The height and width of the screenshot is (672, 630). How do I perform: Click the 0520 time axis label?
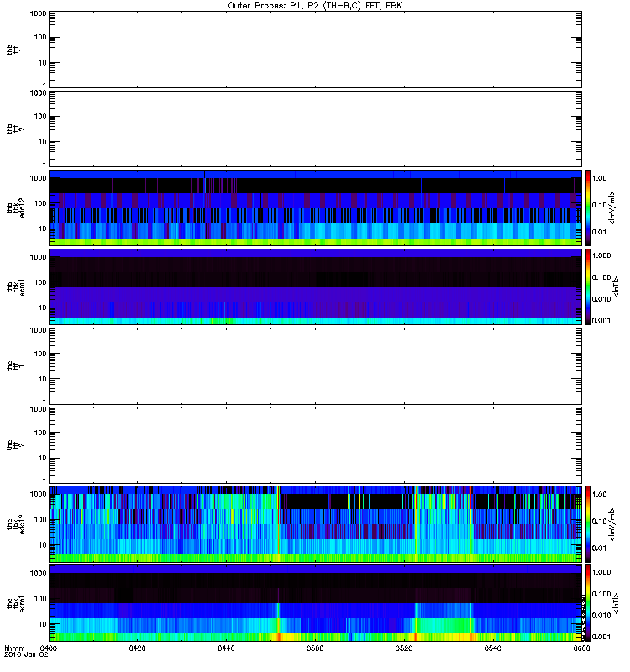(x=404, y=648)
